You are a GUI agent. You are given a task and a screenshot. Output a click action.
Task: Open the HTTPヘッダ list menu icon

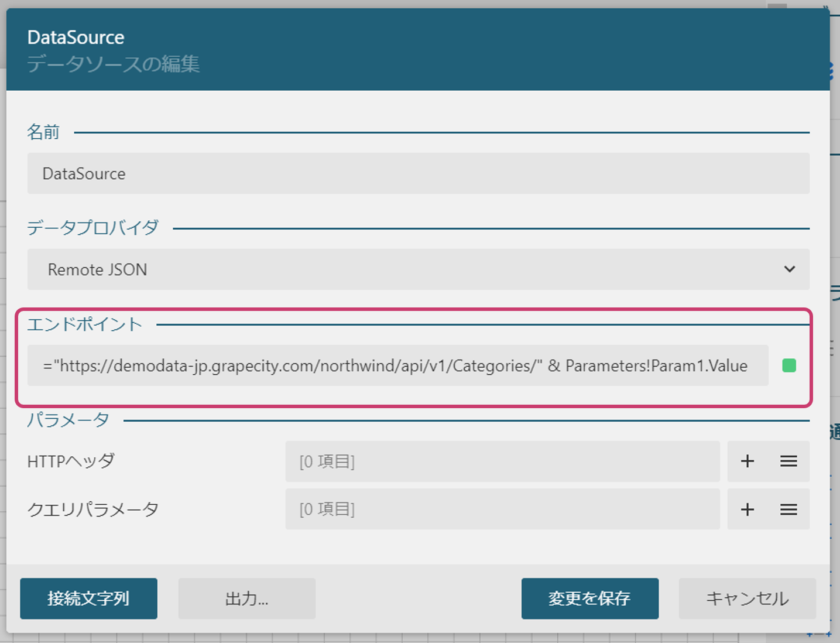click(788, 461)
